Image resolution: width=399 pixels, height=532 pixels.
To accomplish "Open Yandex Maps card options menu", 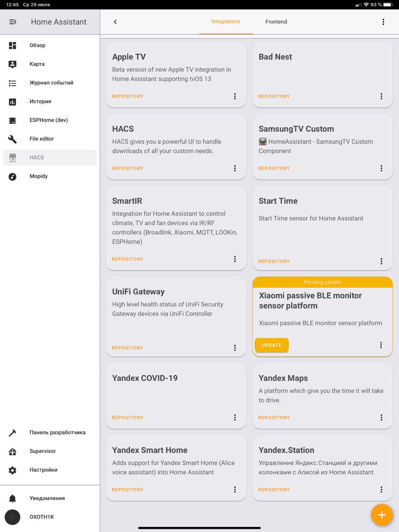I will pos(381,417).
